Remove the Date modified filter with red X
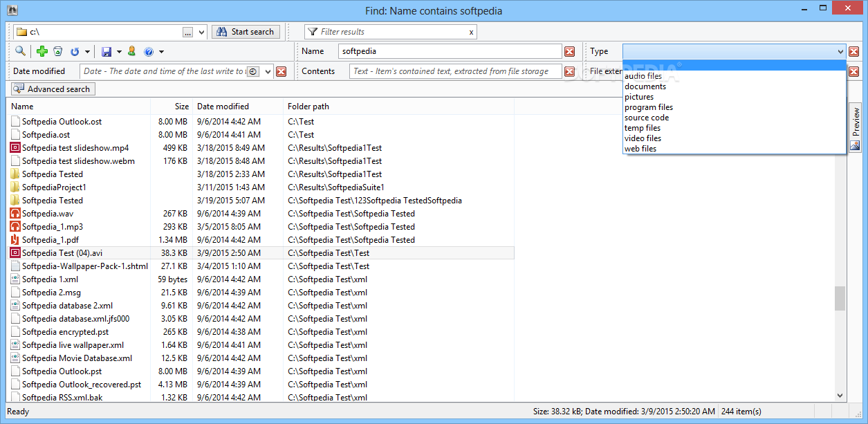The width and height of the screenshot is (868, 424). click(281, 71)
